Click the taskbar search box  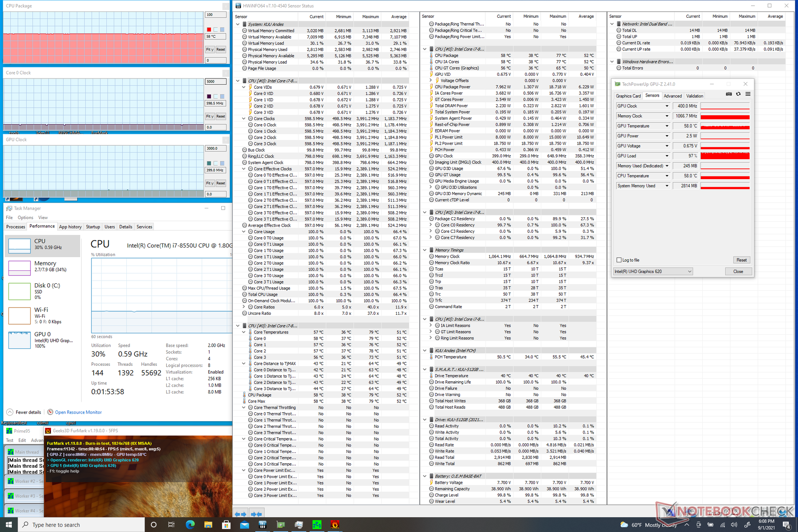point(82,525)
